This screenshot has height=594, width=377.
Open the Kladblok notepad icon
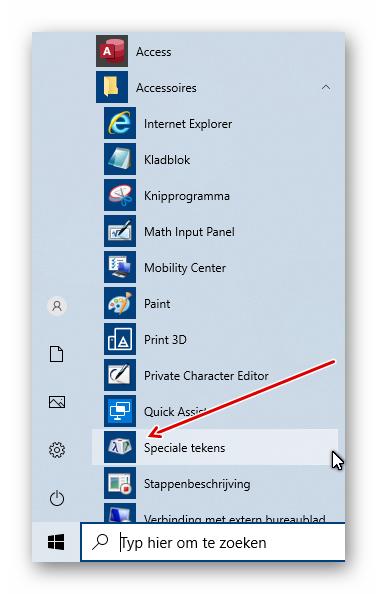120,159
